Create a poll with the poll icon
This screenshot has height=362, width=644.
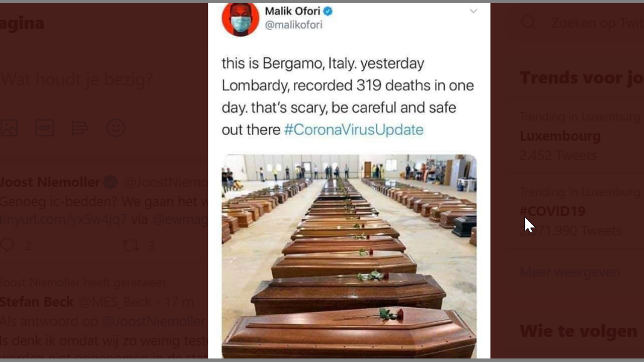click(80, 128)
